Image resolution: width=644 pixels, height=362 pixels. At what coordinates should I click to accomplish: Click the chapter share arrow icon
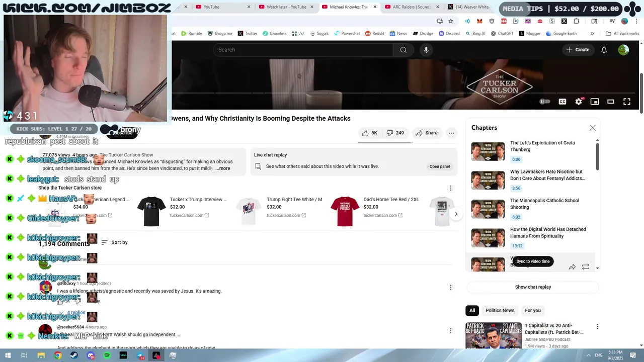pos(572,267)
